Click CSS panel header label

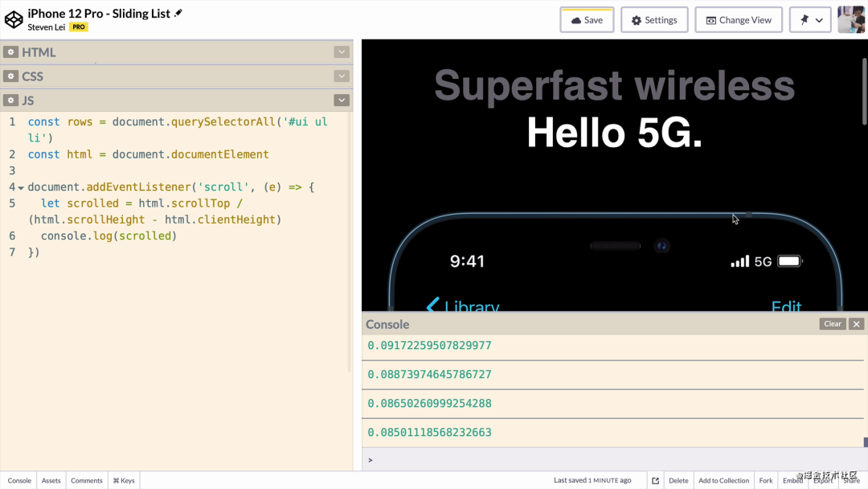tap(32, 76)
